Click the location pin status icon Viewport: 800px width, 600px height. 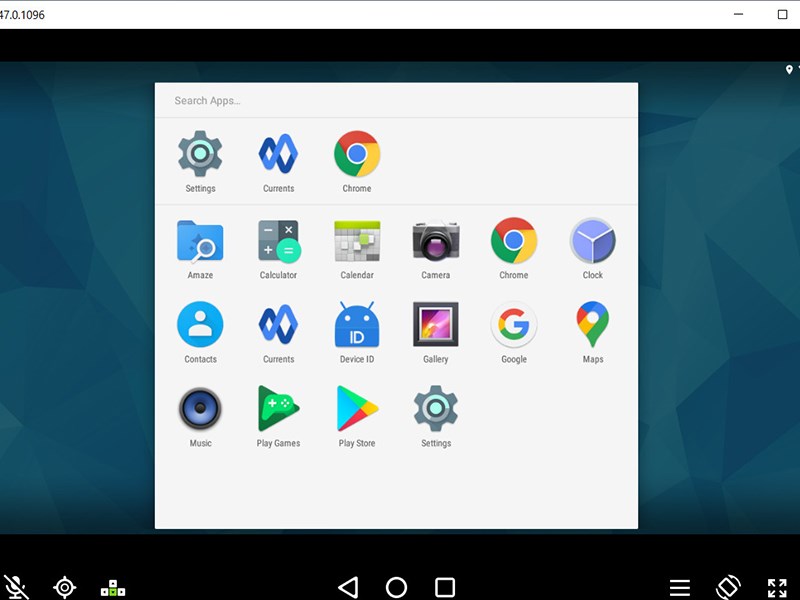coord(789,69)
